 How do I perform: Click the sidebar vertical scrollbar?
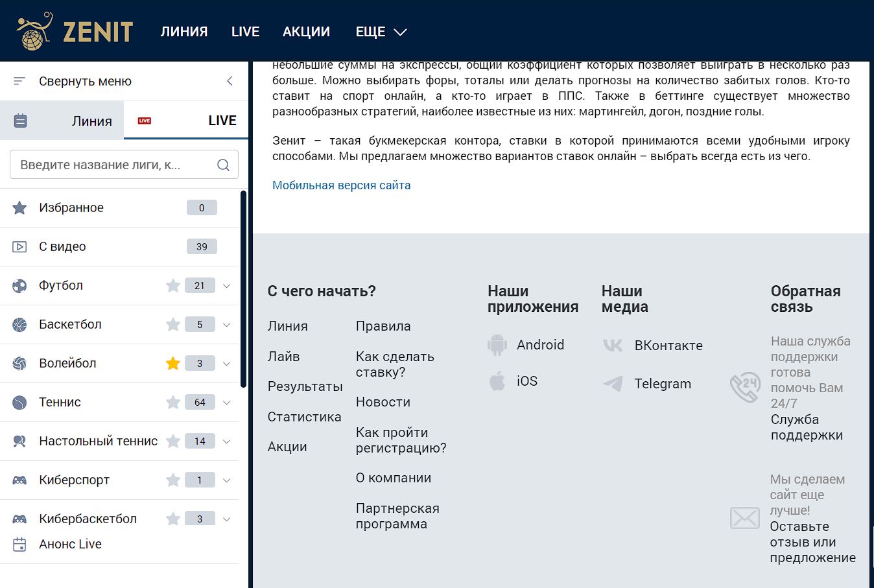tap(243, 289)
